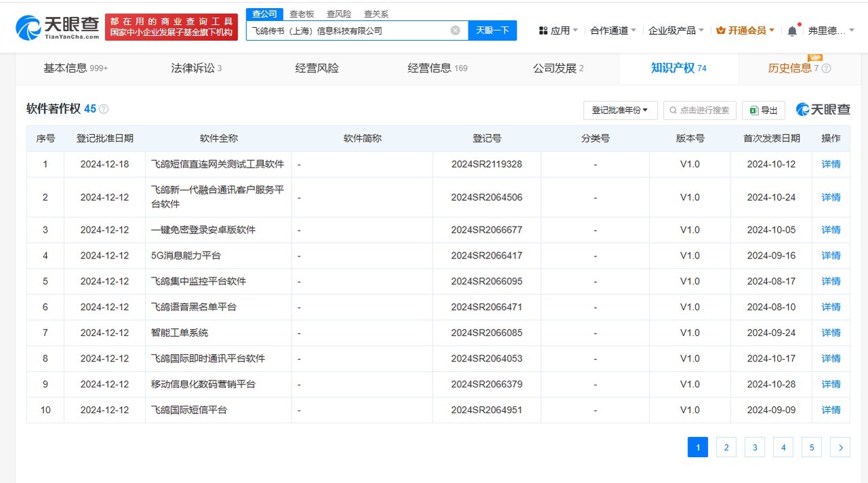Image resolution: width=868 pixels, height=483 pixels.
Task: Click the apps grid icon beside 应用
Action: coord(542,31)
